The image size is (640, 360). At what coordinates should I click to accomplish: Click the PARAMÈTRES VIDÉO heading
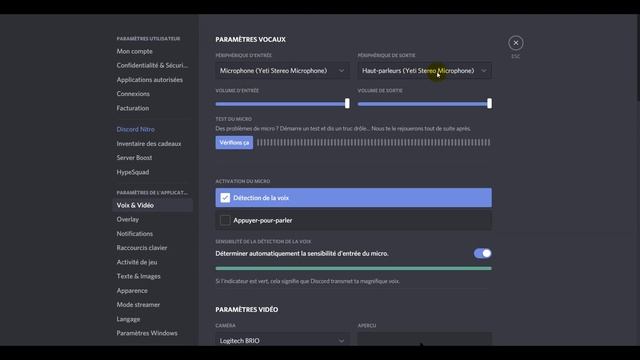[247, 310]
